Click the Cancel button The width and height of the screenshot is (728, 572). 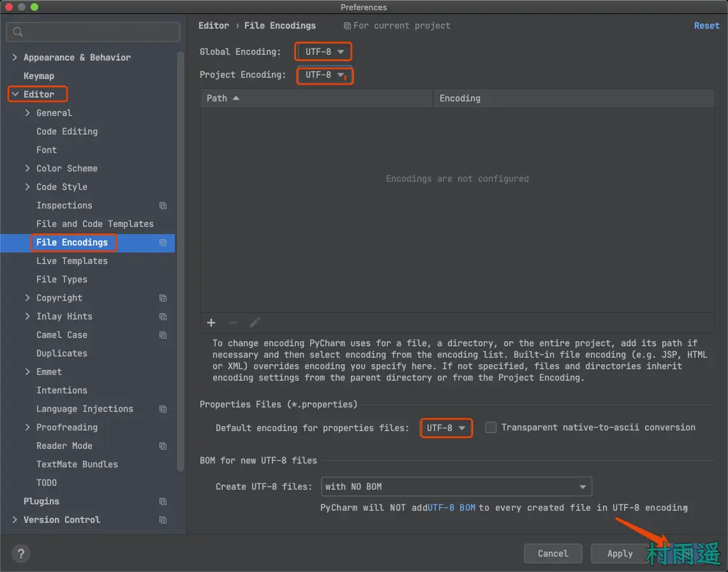(553, 554)
